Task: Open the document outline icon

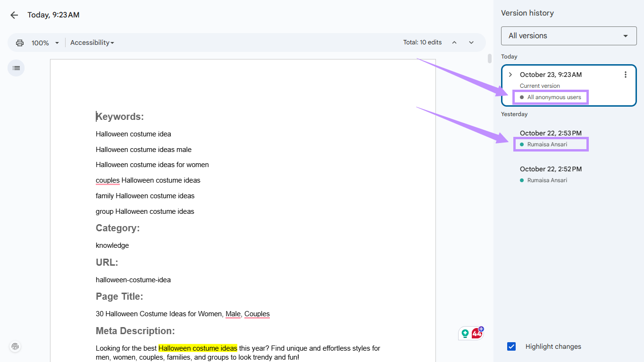Action: coord(16,68)
